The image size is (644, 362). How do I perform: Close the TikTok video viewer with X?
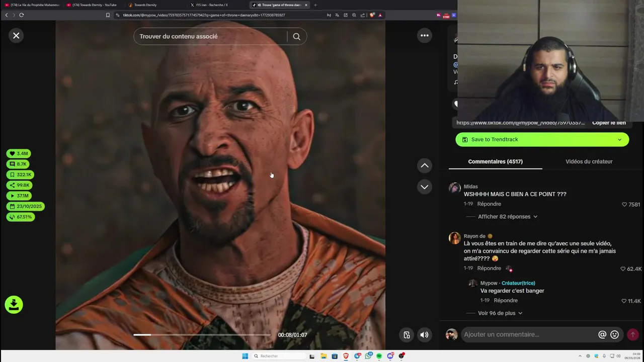[x=16, y=35]
